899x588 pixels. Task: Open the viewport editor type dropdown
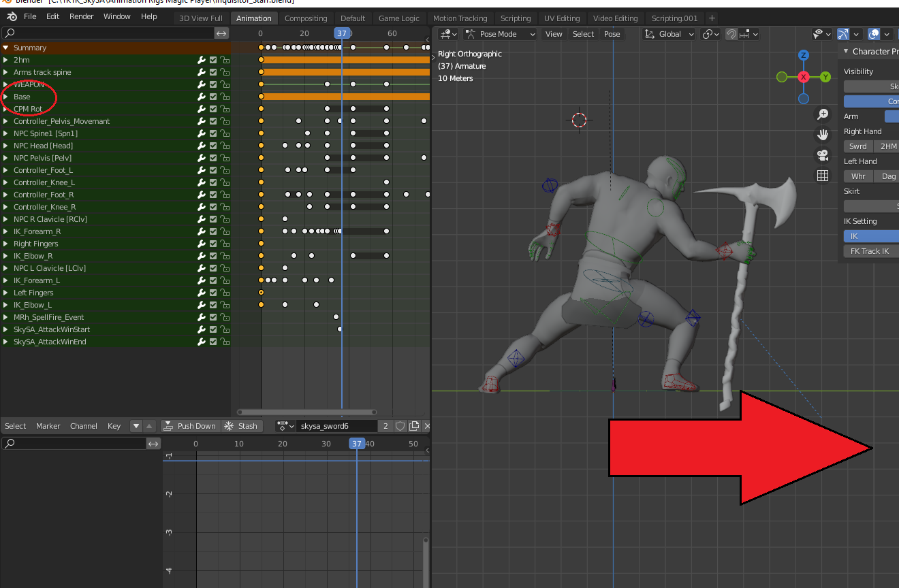[449, 34]
